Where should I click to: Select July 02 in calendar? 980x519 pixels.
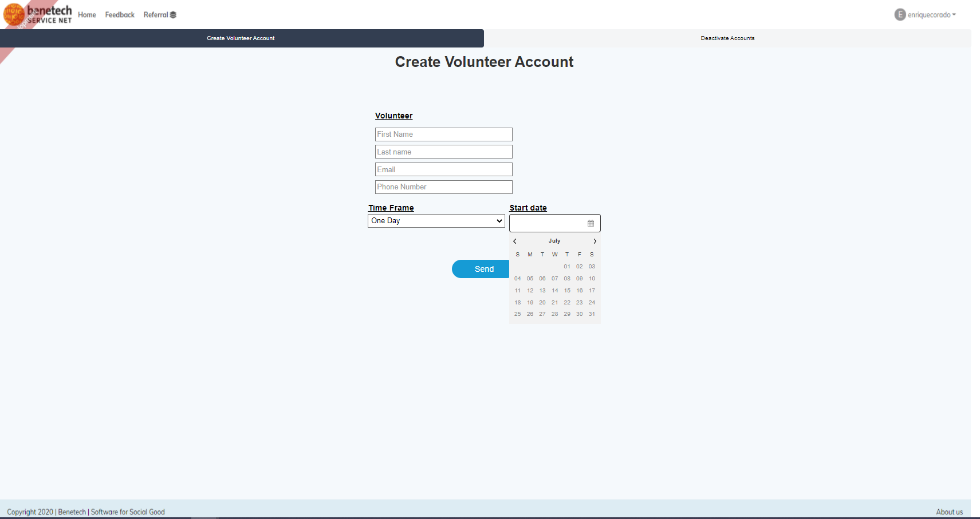580,267
